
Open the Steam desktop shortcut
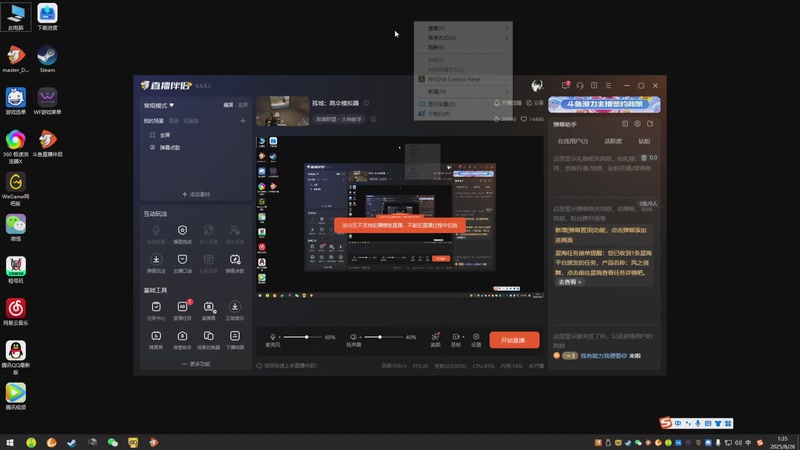(x=47, y=59)
